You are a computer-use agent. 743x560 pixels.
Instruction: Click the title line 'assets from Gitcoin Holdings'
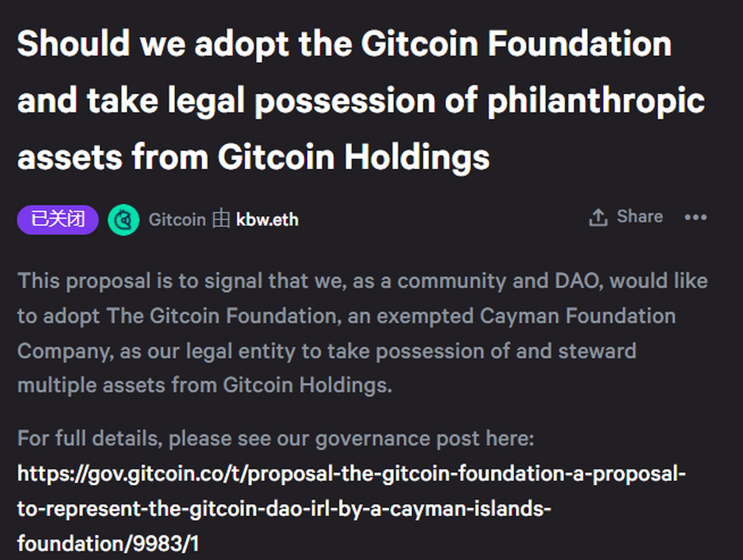[253, 157]
